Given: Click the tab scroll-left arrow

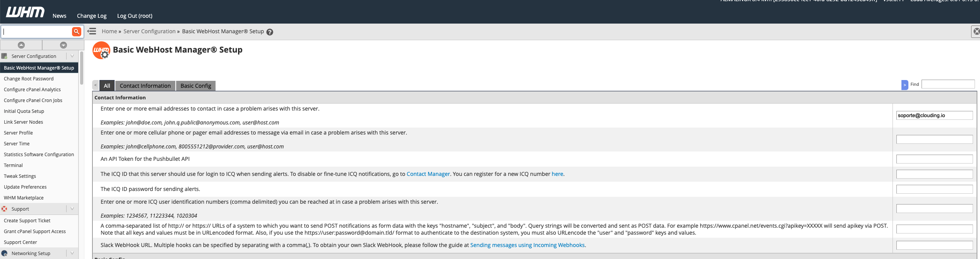Looking at the screenshot, I should pos(95,85).
